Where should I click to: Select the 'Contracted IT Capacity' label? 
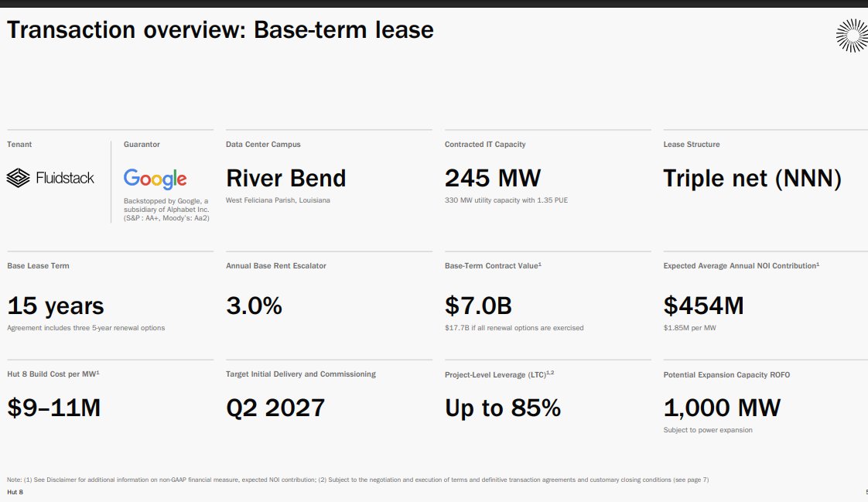(x=485, y=145)
